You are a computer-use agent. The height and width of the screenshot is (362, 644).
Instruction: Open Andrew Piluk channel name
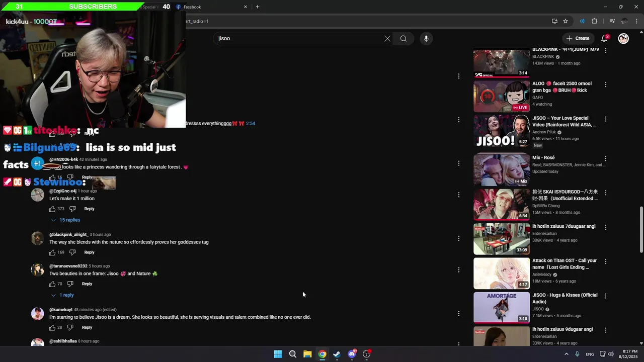(544, 132)
